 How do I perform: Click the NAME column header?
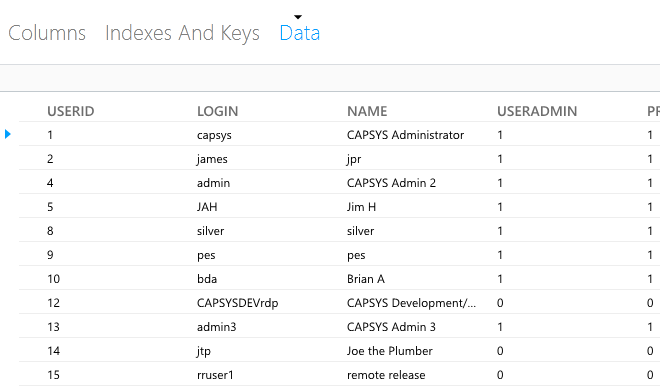[x=367, y=111]
